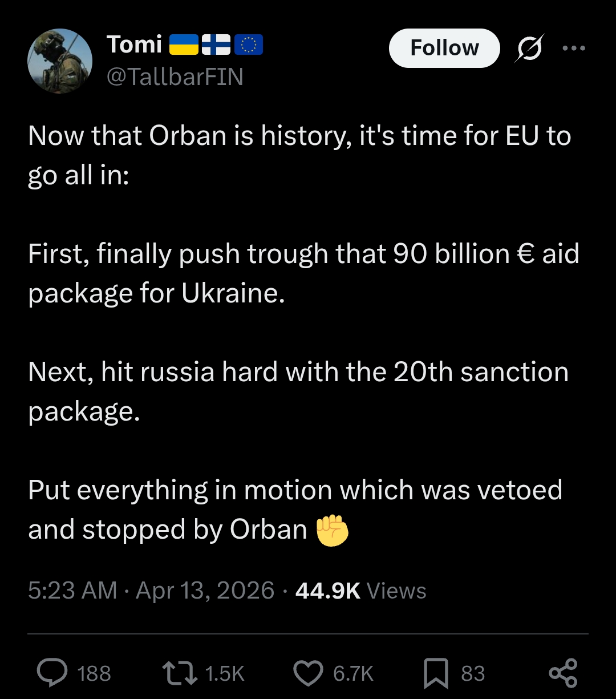Open the @TallbarFIN handle link
The width and height of the screenshot is (616, 699).
(175, 76)
